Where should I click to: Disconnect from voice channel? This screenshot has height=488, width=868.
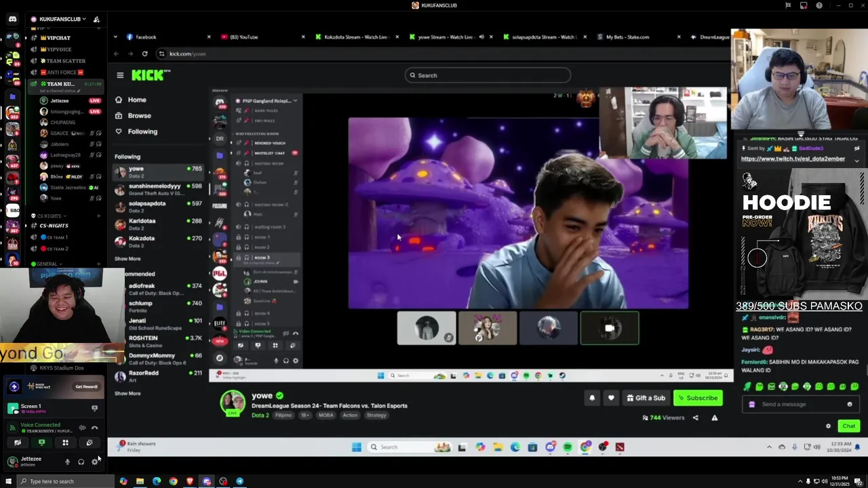click(x=94, y=428)
